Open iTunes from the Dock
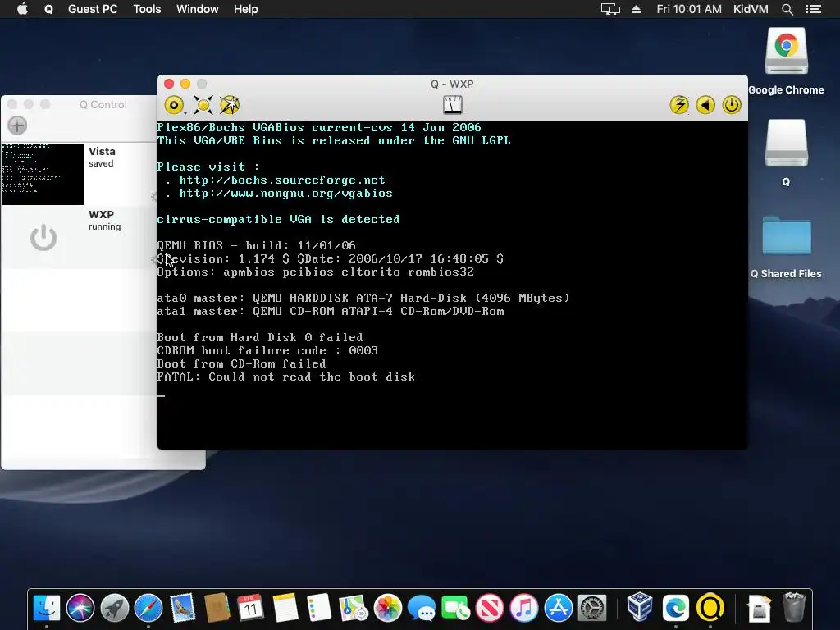Image resolution: width=840 pixels, height=630 pixels. point(524,609)
